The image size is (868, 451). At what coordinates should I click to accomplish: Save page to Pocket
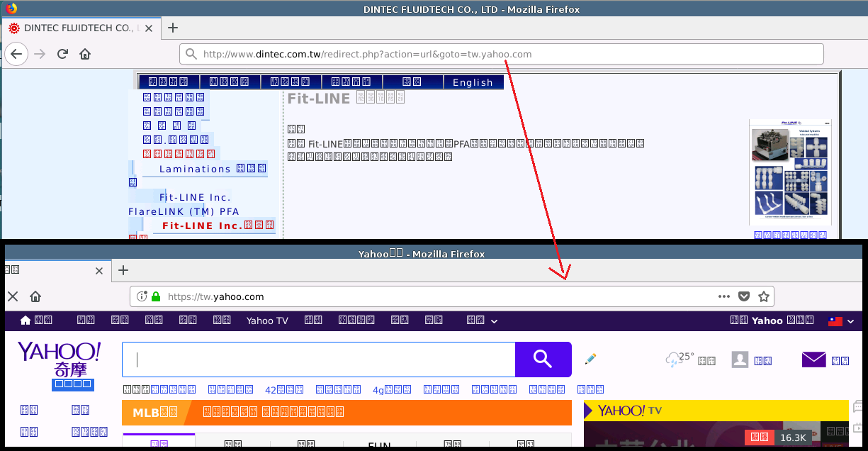(x=744, y=296)
